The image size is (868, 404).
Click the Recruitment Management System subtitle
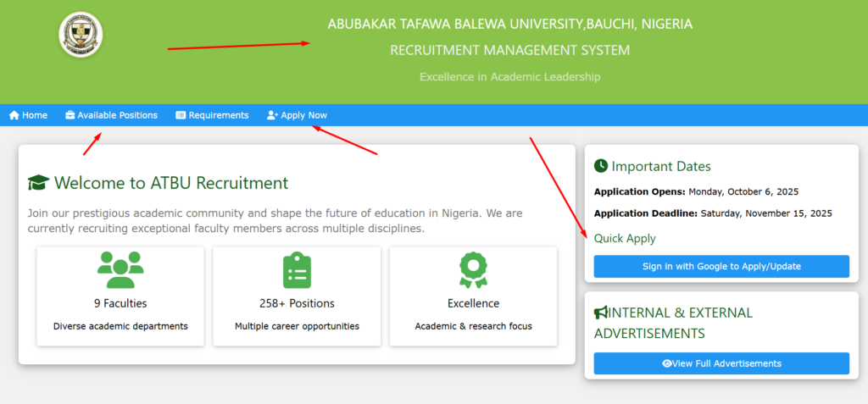tap(509, 50)
